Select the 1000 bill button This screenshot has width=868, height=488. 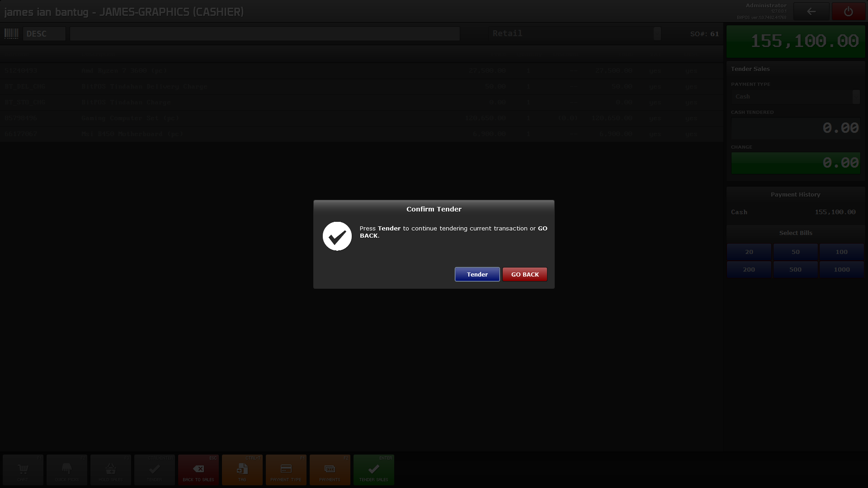coord(842,270)
